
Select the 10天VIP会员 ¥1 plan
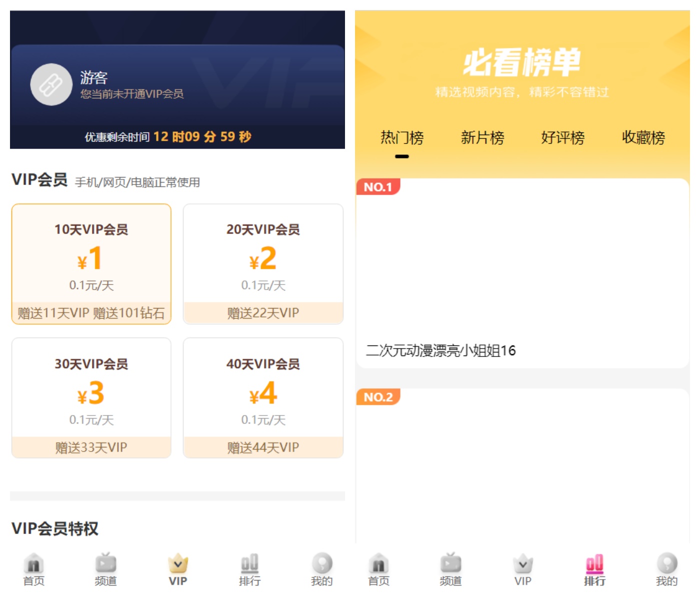[91, 263]
